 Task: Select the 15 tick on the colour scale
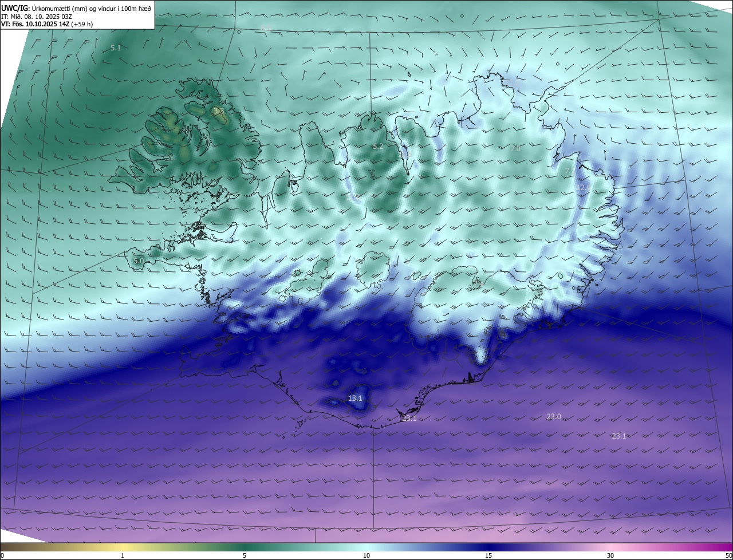click(488, 556)
